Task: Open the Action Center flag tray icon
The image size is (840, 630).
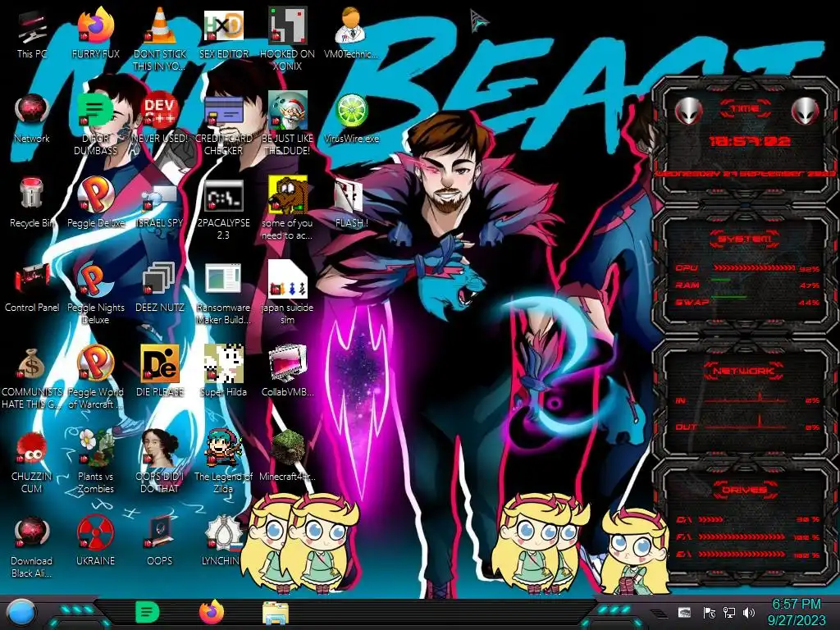Action: pyautogui.click(x=709, y=613)
